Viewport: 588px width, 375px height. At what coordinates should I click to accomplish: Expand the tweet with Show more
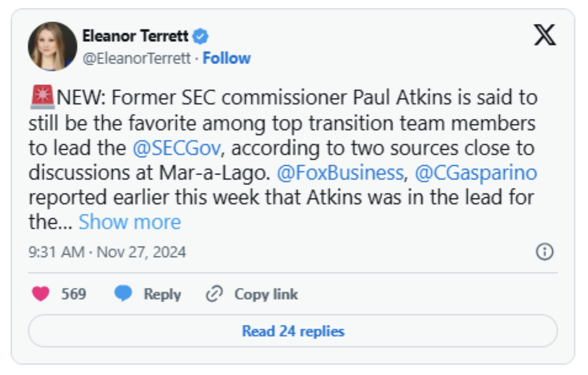coord(130,222)
